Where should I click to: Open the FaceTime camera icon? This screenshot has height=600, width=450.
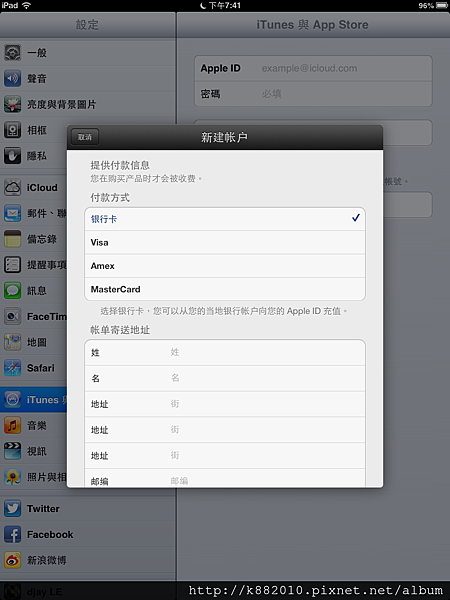(x=12, y=316)
